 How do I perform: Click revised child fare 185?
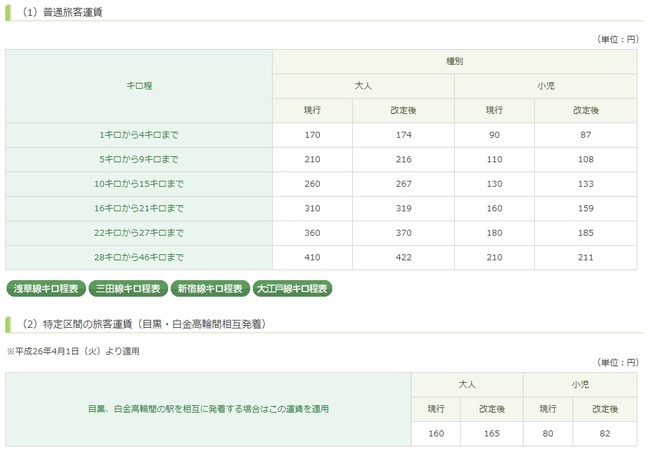586,233
